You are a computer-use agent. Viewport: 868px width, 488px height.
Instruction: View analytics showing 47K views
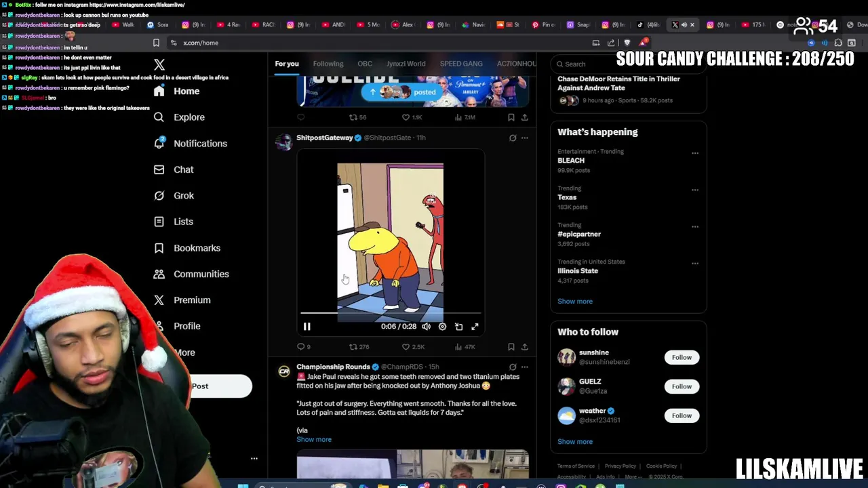(465, 347)
